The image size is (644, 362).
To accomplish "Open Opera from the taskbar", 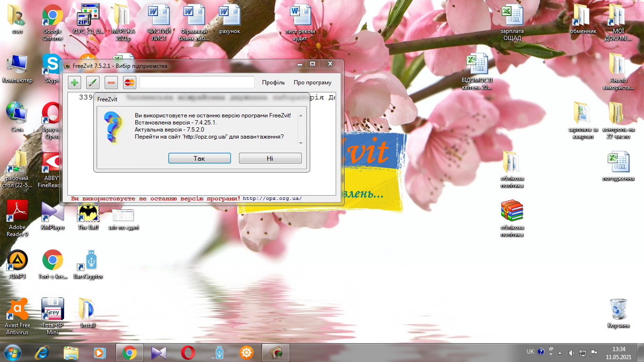I will tap(188, 353).
